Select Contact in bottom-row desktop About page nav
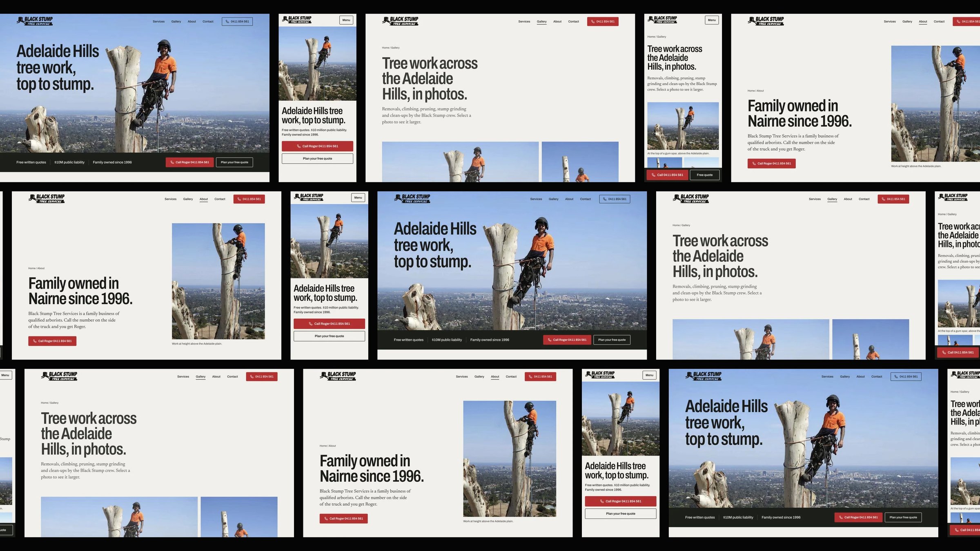The image size is (980, 551). (x=511, y=377)
